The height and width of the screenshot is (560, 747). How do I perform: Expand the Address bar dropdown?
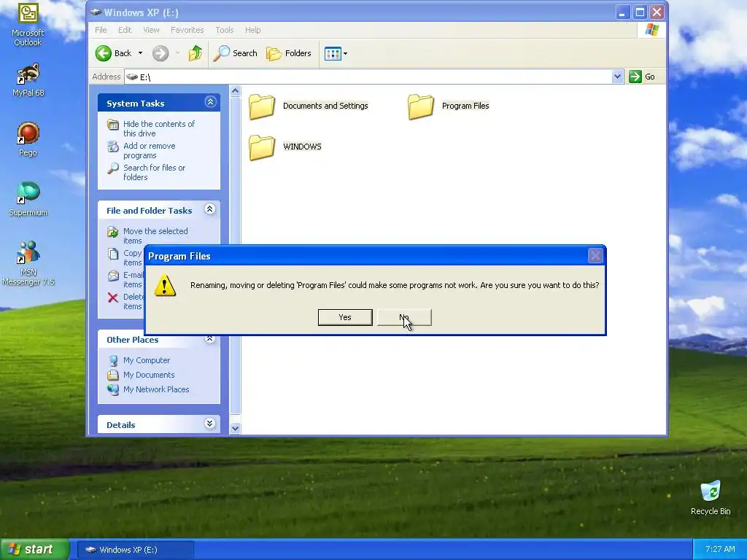(617, 77)
